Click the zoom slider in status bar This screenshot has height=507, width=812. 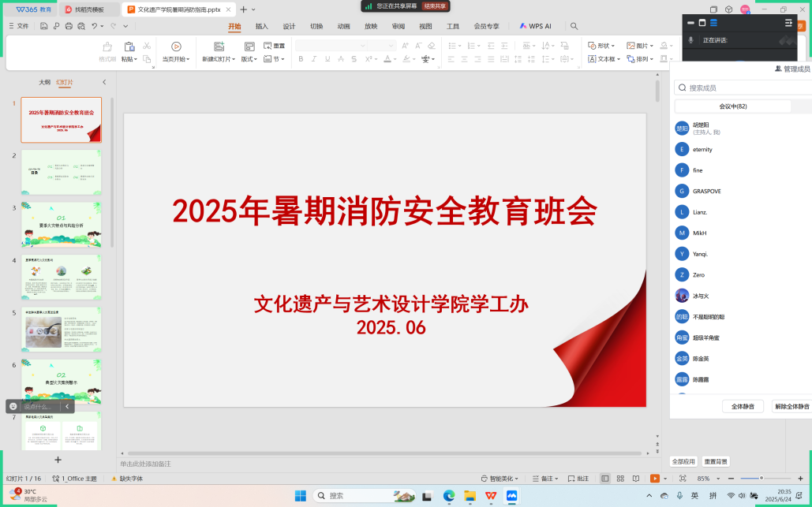(765, 479)
